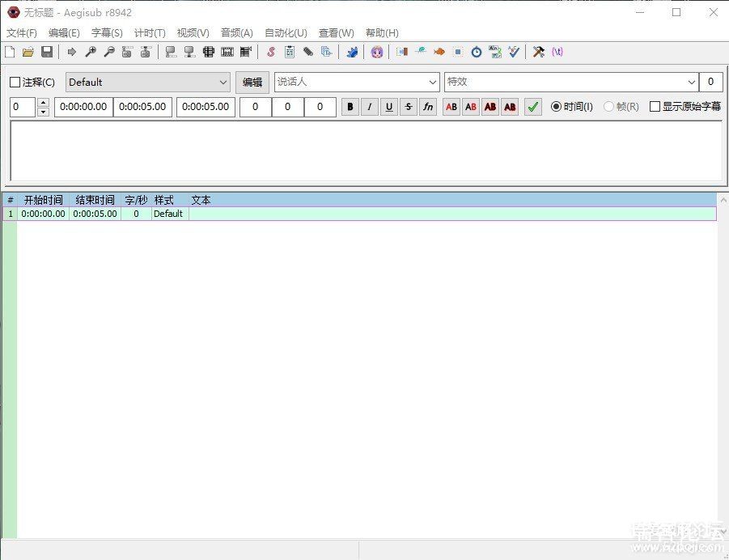The image size is (729, 560).
Task: Open the 自动化 menu
Action: pyautogui.click(x=286, y=33)
